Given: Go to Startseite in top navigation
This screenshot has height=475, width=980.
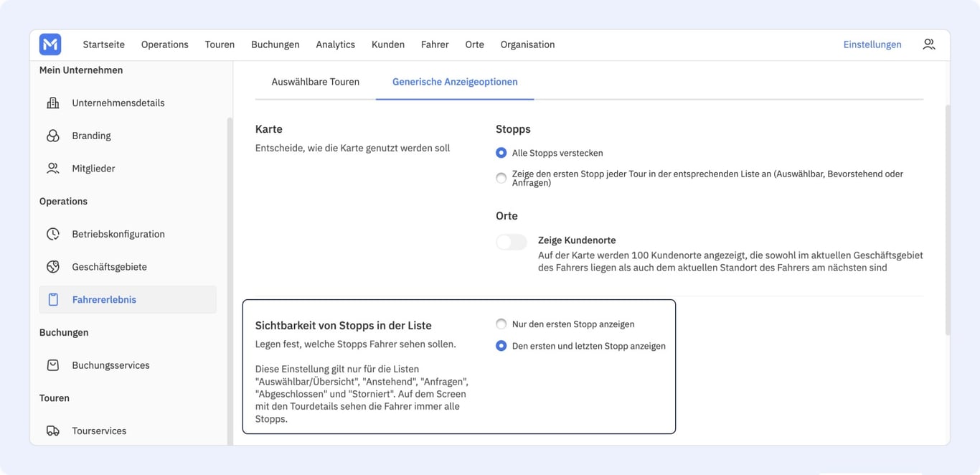Looking at the screenshot, I should click(104, 44).
